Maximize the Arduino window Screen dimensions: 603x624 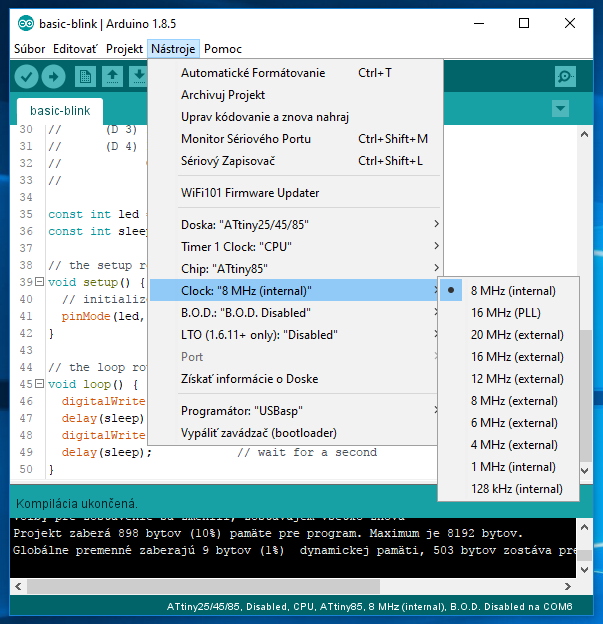(524, 23)
